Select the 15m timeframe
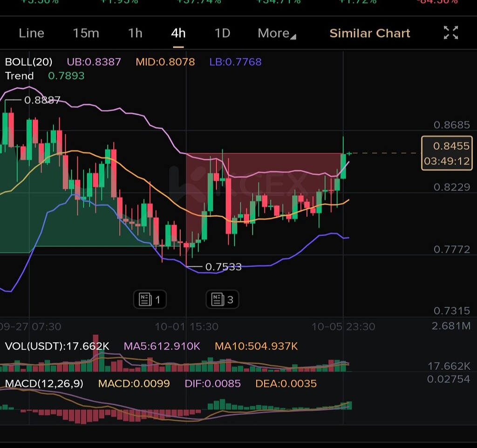Screen dimensions: 477x448 [86, 33]
